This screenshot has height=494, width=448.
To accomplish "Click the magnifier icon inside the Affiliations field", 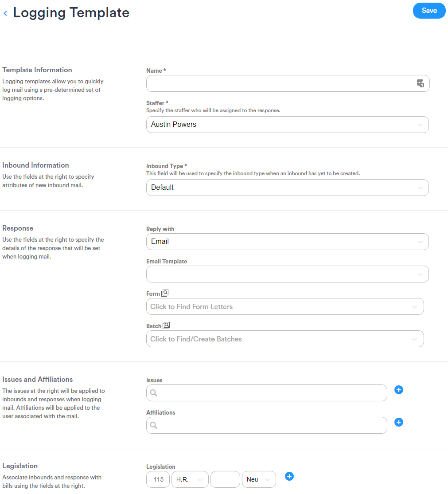I will pyautogui.click(x=154, y=425).
